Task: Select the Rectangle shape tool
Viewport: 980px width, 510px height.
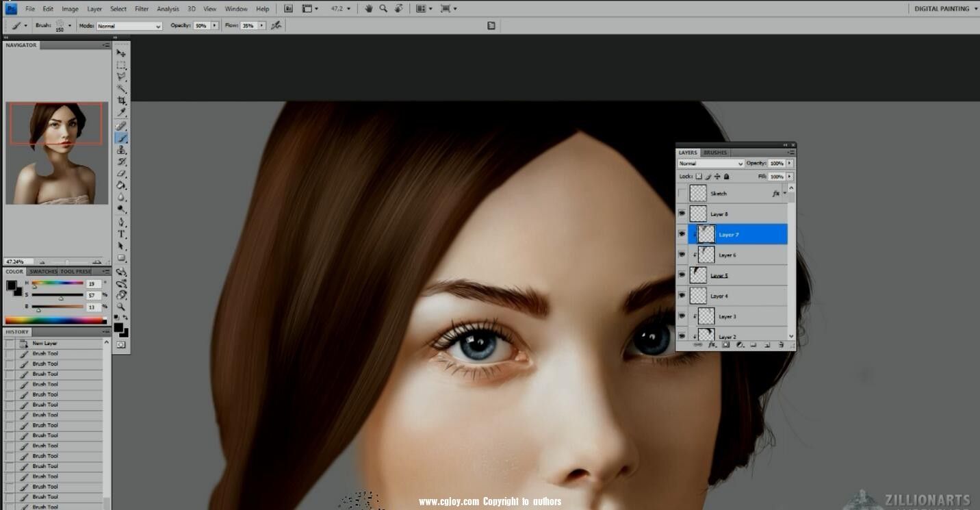Action: click(x=121, y=257)
